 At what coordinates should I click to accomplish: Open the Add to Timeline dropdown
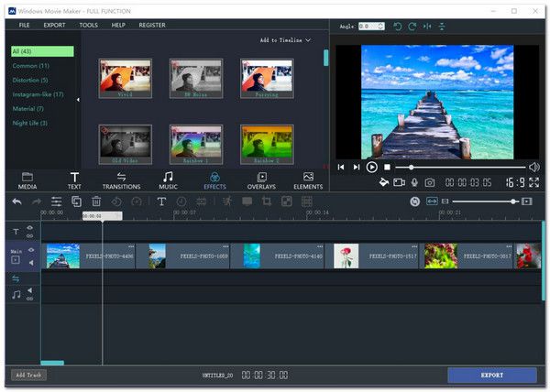[285, 40]
